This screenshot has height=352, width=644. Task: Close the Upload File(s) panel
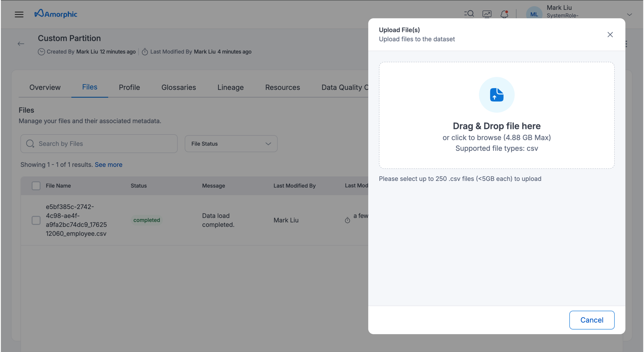pyautogui.click(x=610, y=35)
